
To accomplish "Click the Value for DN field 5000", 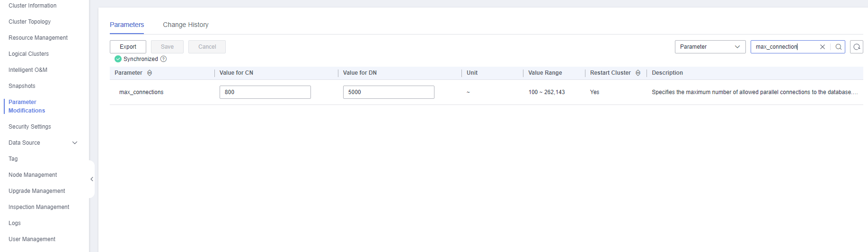I will pos(389,92).
